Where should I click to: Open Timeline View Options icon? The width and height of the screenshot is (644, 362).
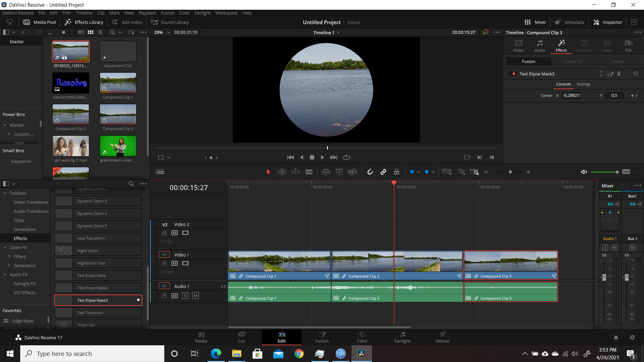click(x=160, y=172)
